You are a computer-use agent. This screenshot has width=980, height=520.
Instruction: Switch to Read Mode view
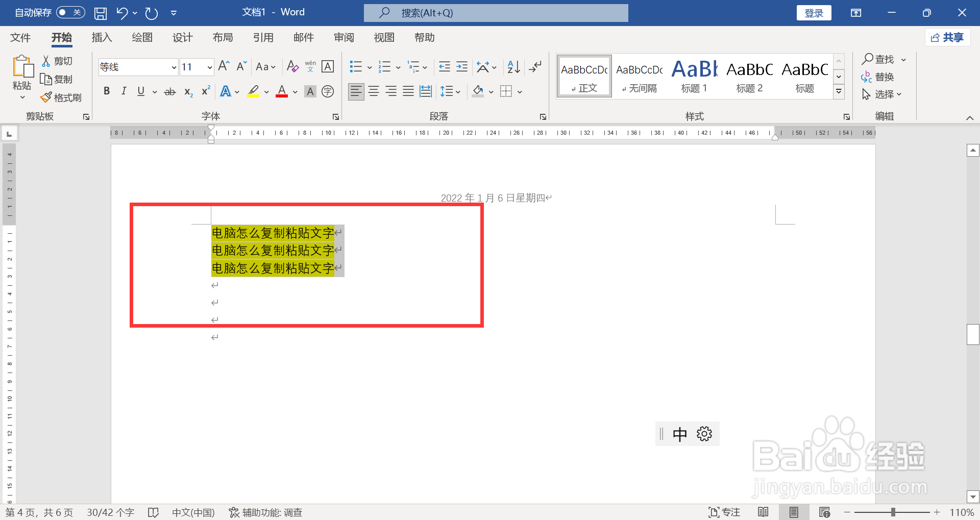point(763,512)
